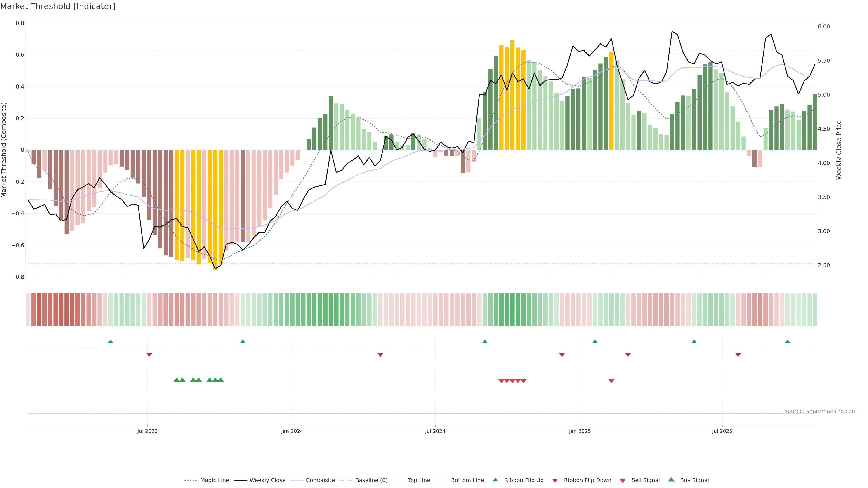Viewport: 868px width, 488px height.
Task: Toggle Composite legend entry
Action: tap(320, 480)
